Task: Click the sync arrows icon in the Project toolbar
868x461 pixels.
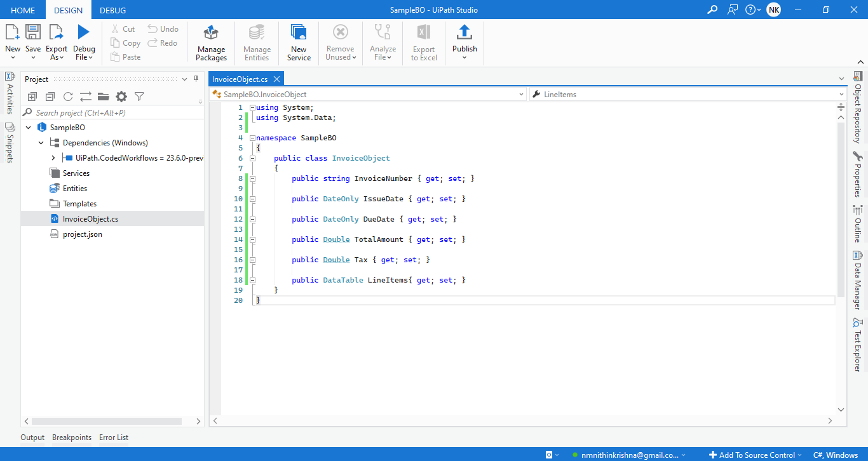Action: 86,97
